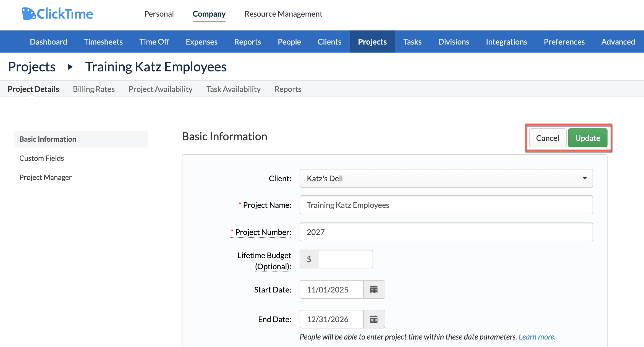644x347 pixels.
Task: Switch to the Billing Rates sub-tab
Action: point(94,89)
